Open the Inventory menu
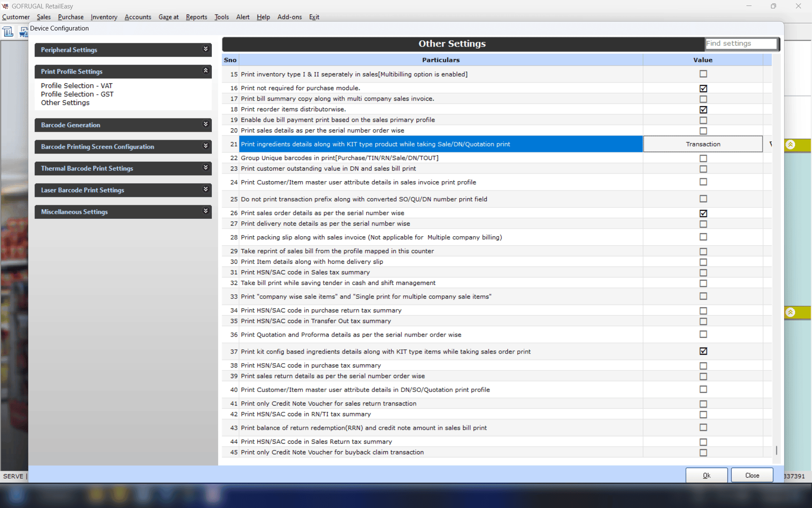The height and width of the screenshot is (508, 812). (x=104, y=17)
